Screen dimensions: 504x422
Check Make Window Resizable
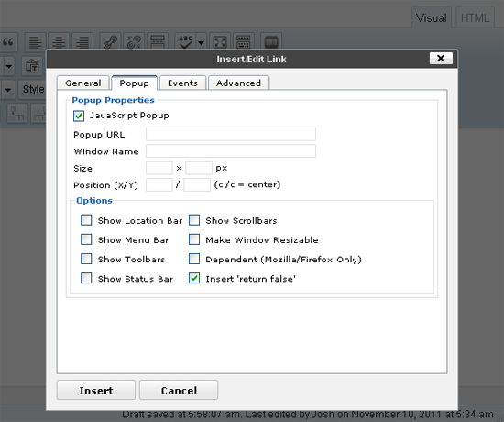[194, 239]
